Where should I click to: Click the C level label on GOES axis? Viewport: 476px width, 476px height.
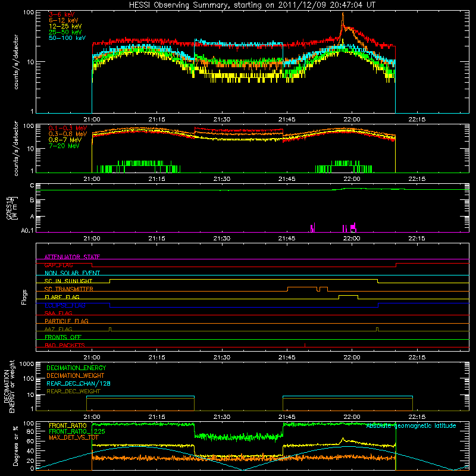coord(32,186)
